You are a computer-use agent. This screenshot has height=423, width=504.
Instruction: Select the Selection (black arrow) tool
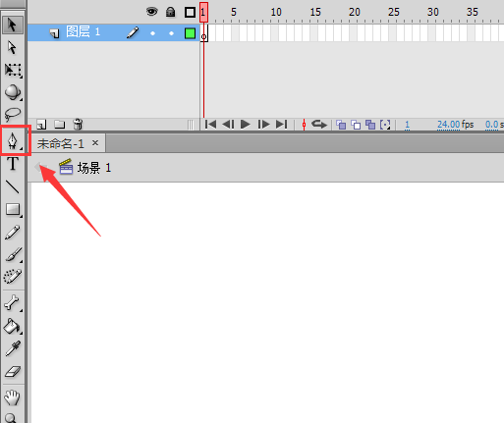pos(13,25)
